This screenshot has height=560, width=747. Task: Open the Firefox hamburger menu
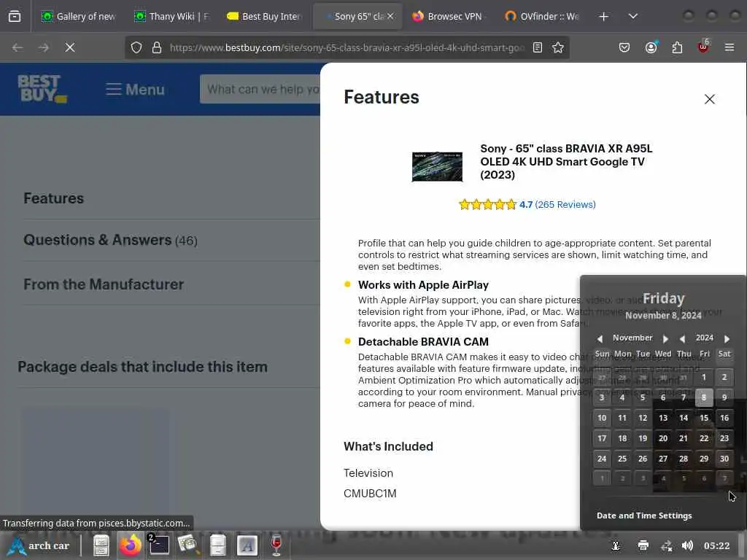point(729,47)
